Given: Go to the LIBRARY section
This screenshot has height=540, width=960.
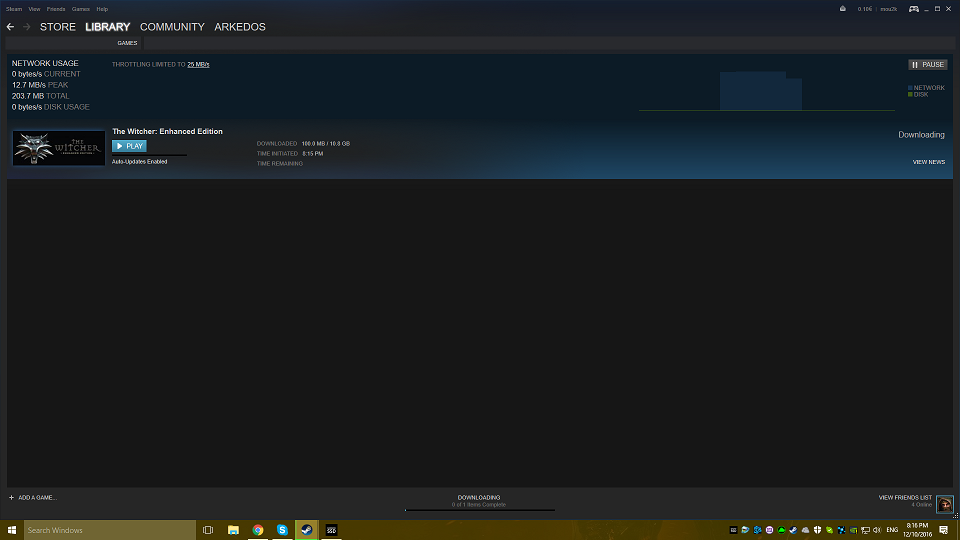Looking at the screenshot, I should click(x=108, y=27).
